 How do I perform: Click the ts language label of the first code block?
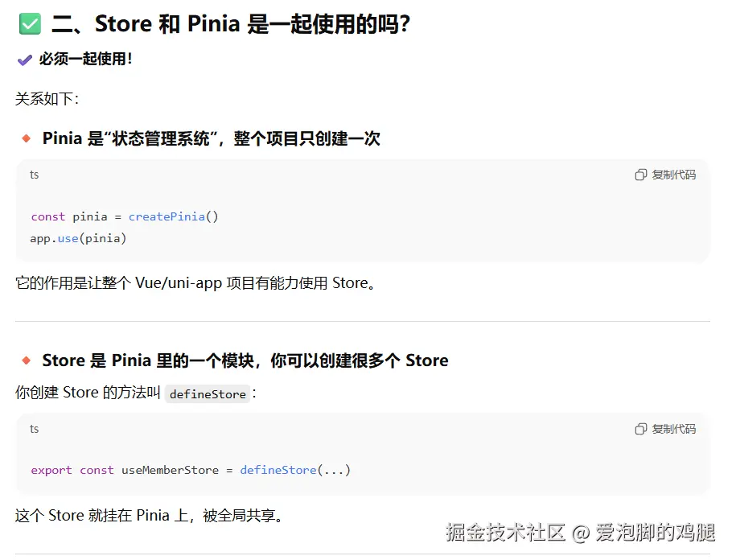pos(34,175)
